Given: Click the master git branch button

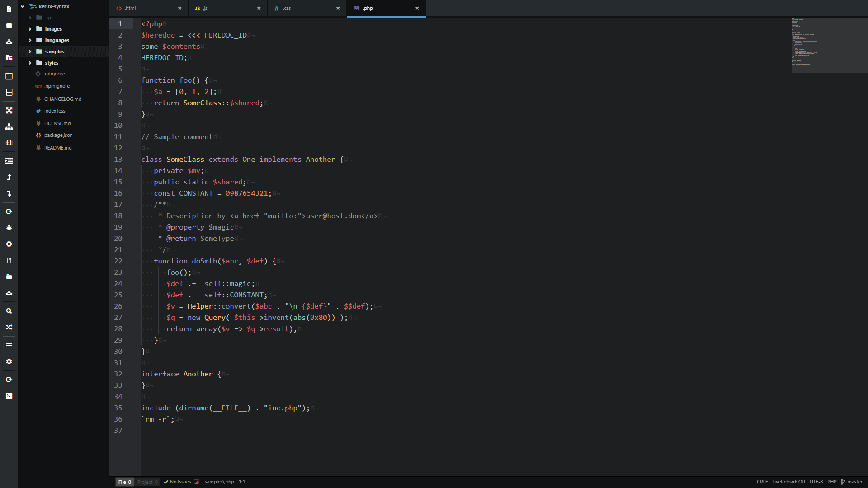Looking at the screenshot, I should (x=851, y=482).
